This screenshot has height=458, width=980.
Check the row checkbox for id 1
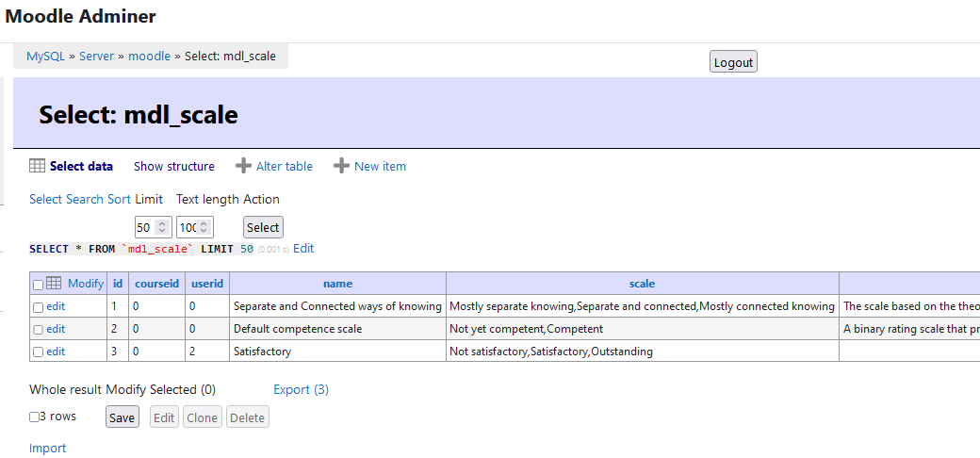38,307
